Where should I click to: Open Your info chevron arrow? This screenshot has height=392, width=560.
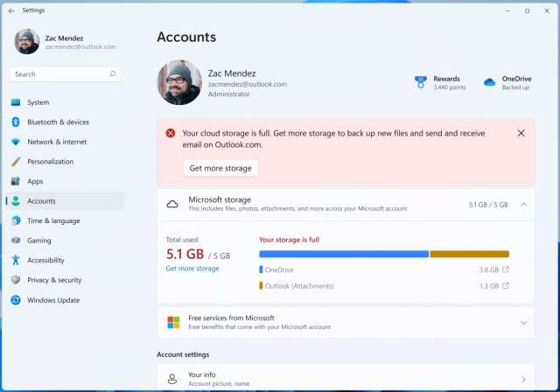(523, 379)
